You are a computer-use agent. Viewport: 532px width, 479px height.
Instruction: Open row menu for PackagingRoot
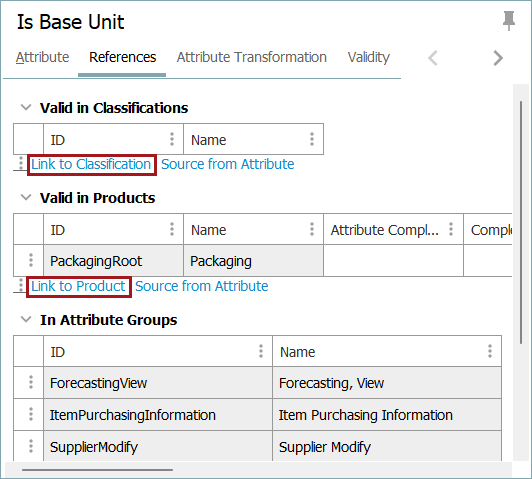pos(31,260)
